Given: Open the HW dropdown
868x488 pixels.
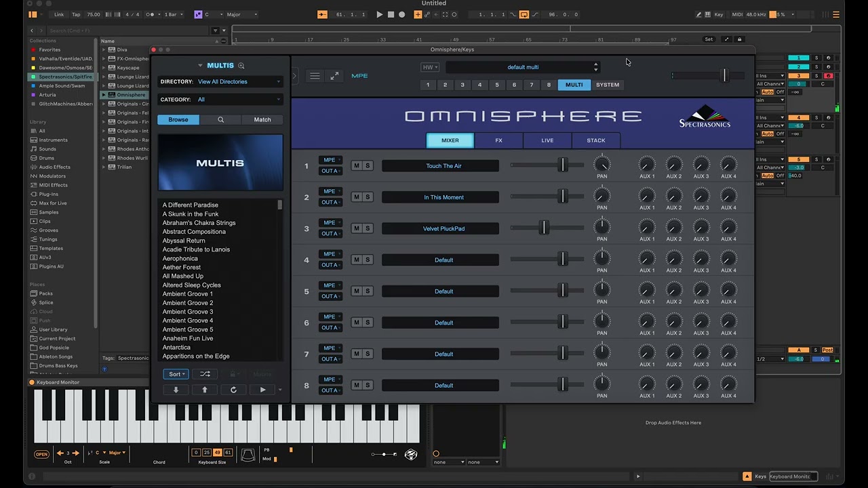Looking at the screenshot, I should pyautogui.click(x=430, y=67).
